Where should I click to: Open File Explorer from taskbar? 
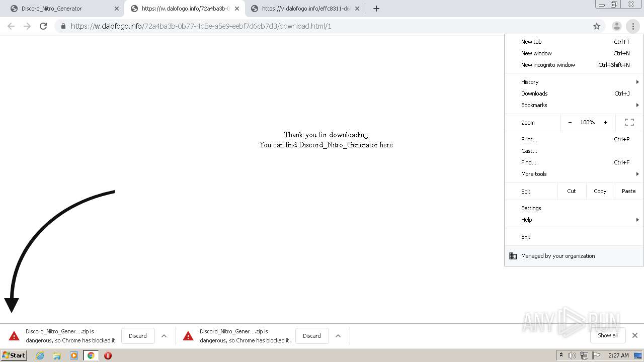57,355
